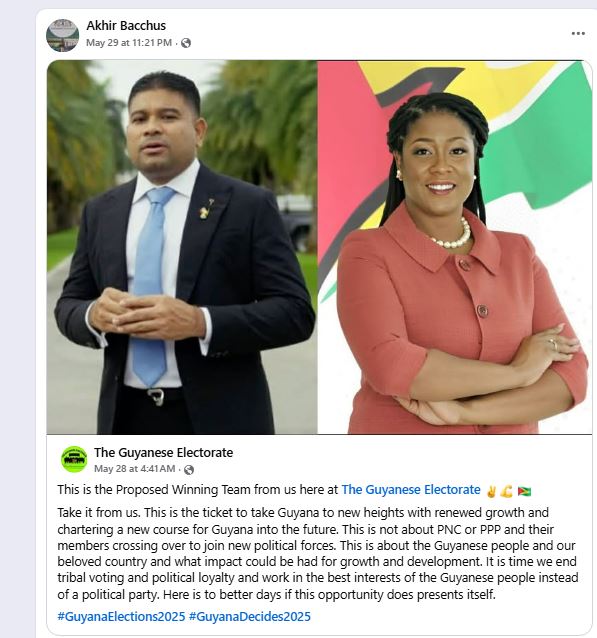
Task: Click the globe audience icon beside May 28
Action: coord(189,470)
